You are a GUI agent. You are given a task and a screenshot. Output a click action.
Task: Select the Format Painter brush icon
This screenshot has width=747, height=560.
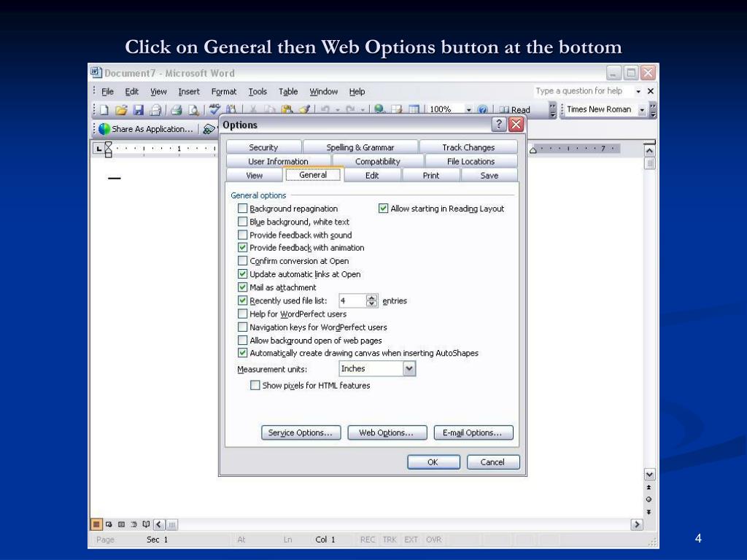[304, 110]
